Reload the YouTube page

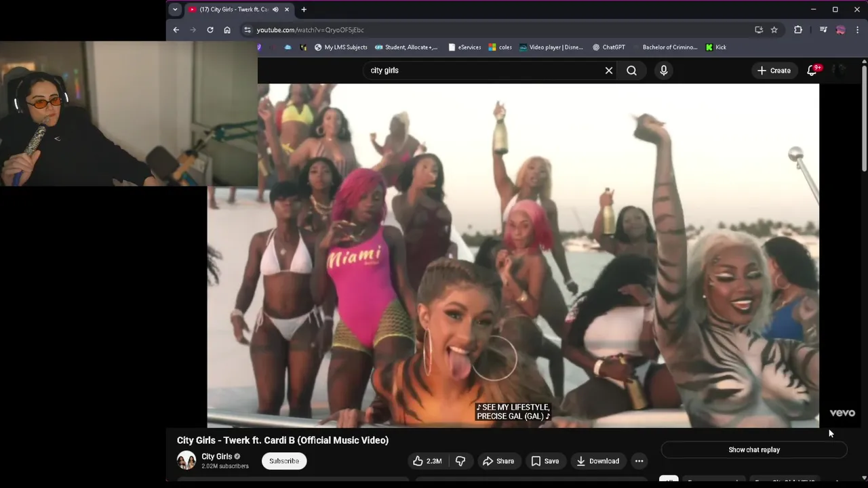tap(210, 30)
